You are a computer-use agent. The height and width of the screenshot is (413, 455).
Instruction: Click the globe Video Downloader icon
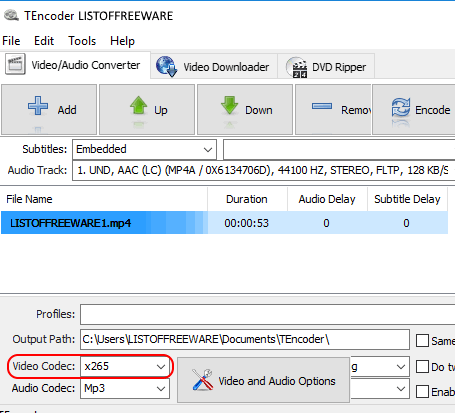pos(166,66)
